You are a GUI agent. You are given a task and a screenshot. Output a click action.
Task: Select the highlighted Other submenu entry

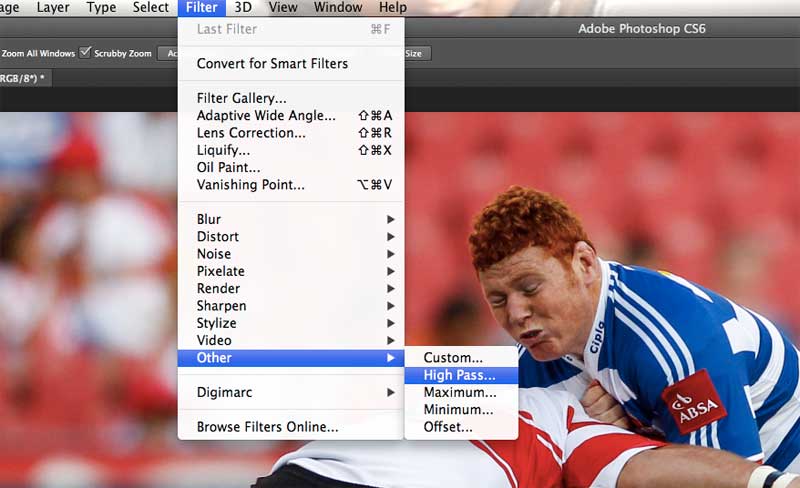click(291, 358)
